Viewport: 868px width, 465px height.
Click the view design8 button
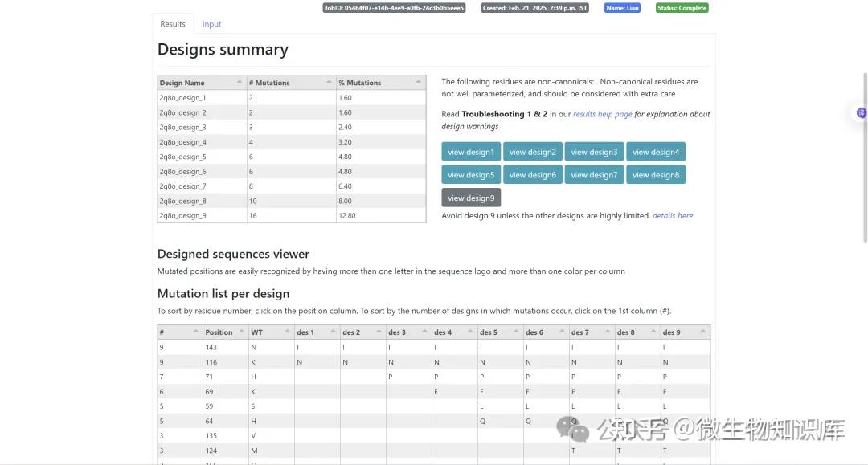(x=656, y=174)
